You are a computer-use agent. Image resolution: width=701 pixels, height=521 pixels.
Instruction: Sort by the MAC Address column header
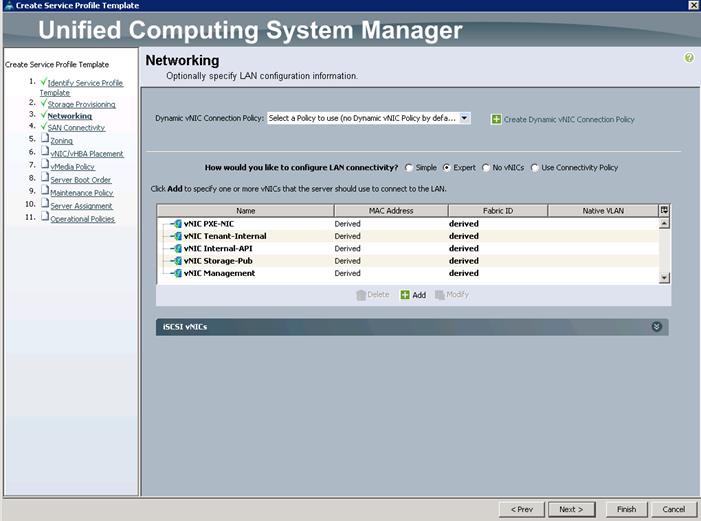391,211
